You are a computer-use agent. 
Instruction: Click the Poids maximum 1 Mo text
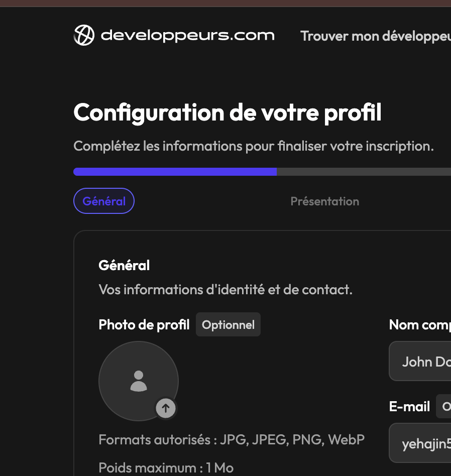[166, 468]
